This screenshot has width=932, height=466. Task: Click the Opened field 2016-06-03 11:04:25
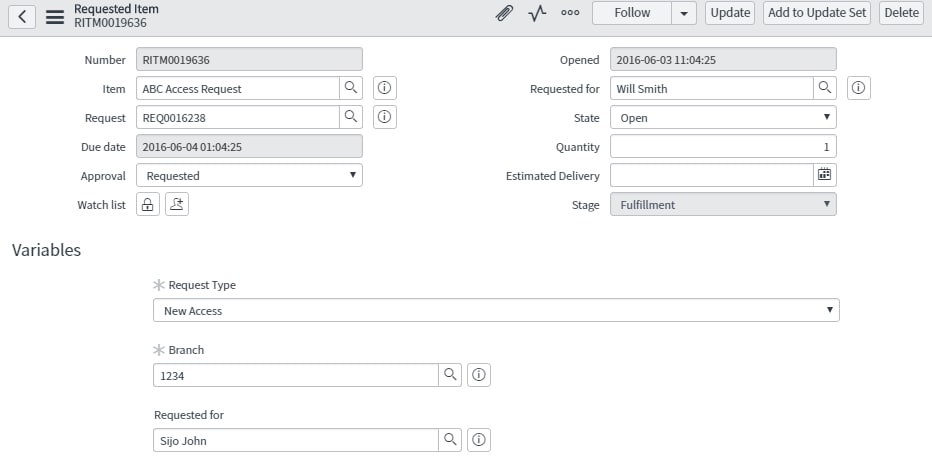pyautogui.click(x=723, y=59)
